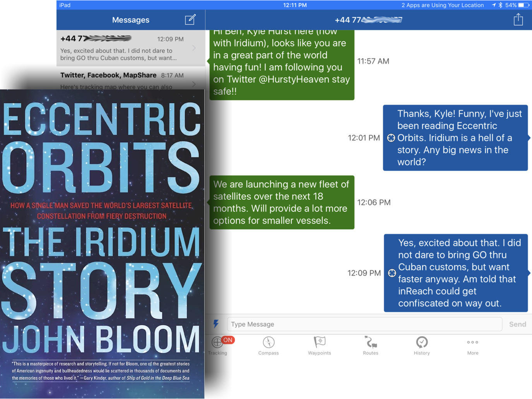This screenshot has height=399, width=532.
Task: Select the green Kyle Hurst greeting message
Action: tap(282, 65)
